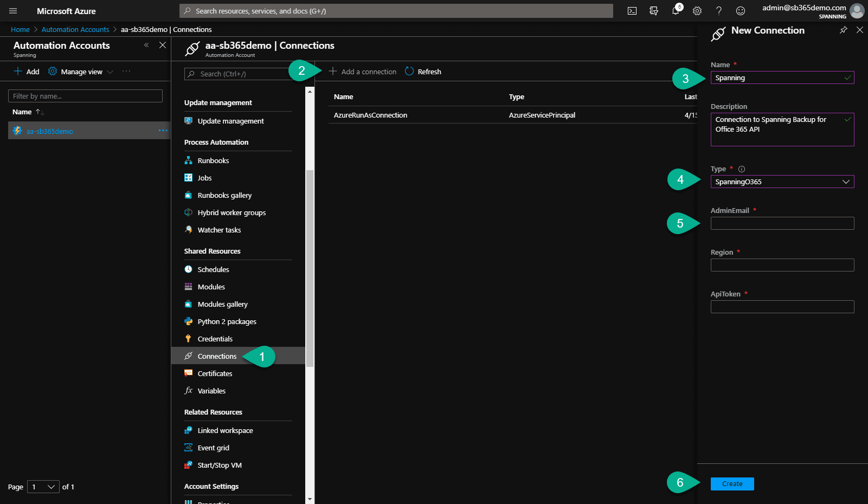Close the New Connection blade
The height and width of the screenshot is (504, 868).
click(x=860, y=30)
